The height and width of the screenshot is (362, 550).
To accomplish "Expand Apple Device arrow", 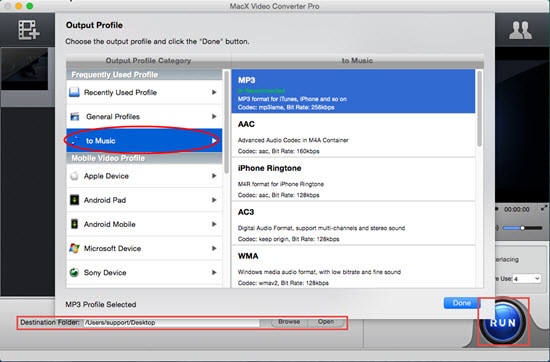I will (214, 176).
